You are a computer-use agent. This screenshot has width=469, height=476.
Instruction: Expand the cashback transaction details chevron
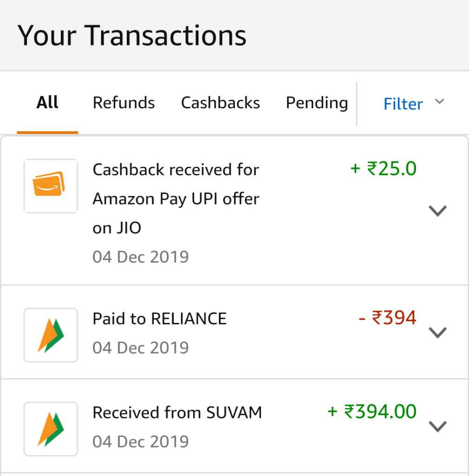click(437, 211)
